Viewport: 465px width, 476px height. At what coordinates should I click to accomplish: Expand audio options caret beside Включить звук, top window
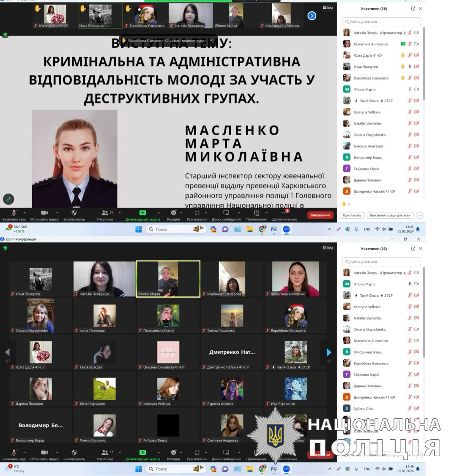click(x=25, y=213)
